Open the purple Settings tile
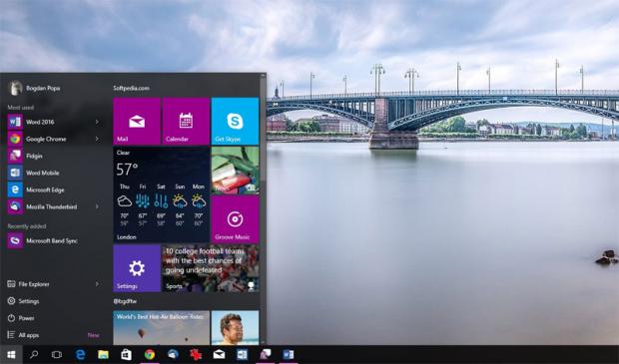Image resolution: width=619 pixels, height=364 pixels. tap(137, 268)
